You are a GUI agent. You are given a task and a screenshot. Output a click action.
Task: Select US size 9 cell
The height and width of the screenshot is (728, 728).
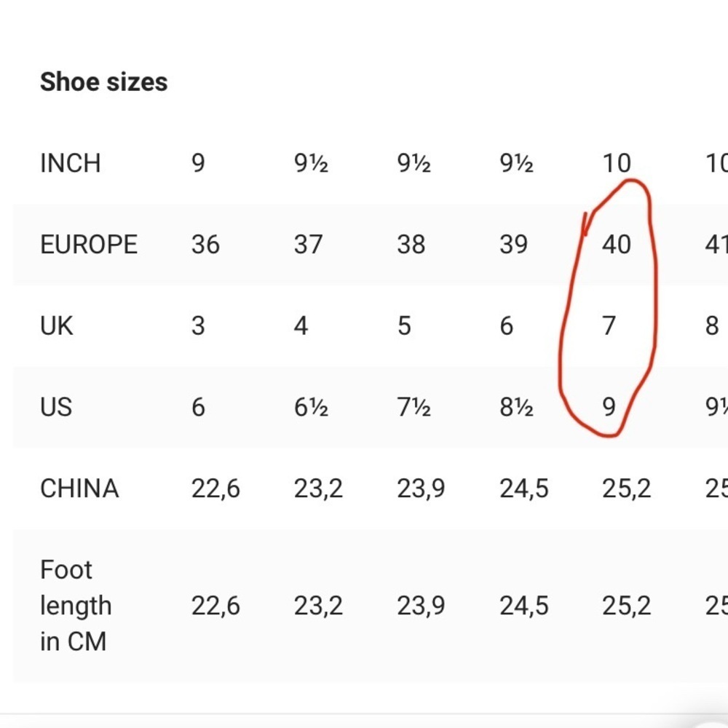(609, 407)
